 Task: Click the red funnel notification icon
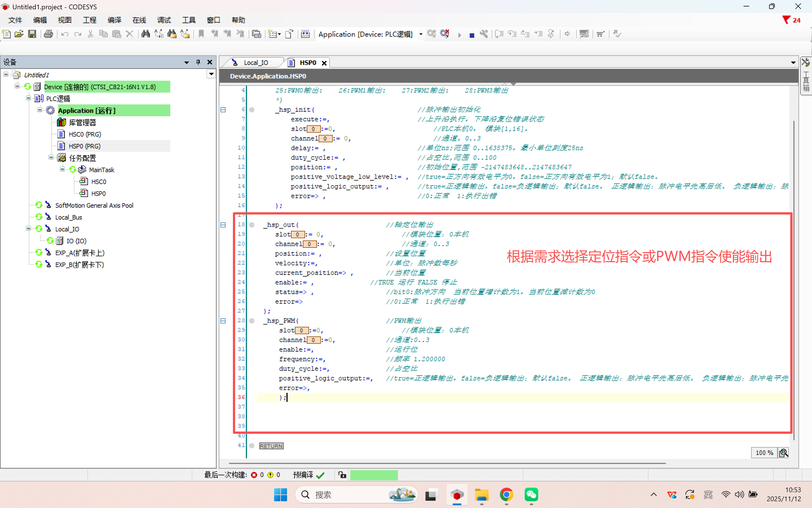786,20
